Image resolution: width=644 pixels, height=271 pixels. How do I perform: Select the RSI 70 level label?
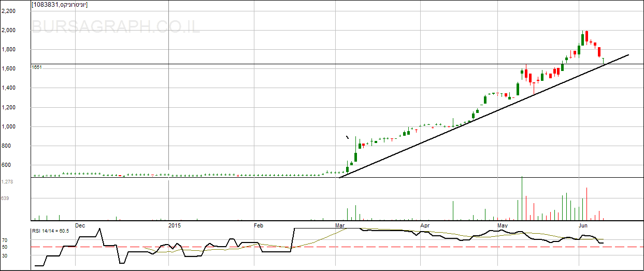click(x=4, y=240)
